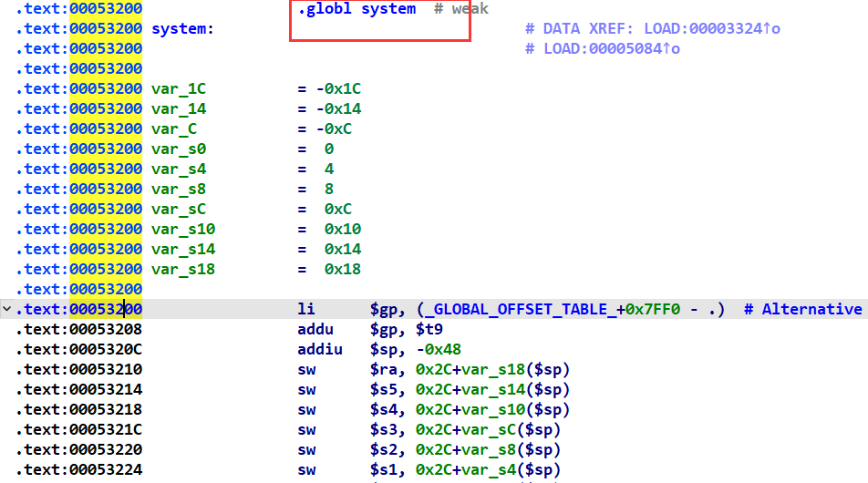Click the $s2 register operand
This screenshot has height=483, width=868.
tap(384, 450)
